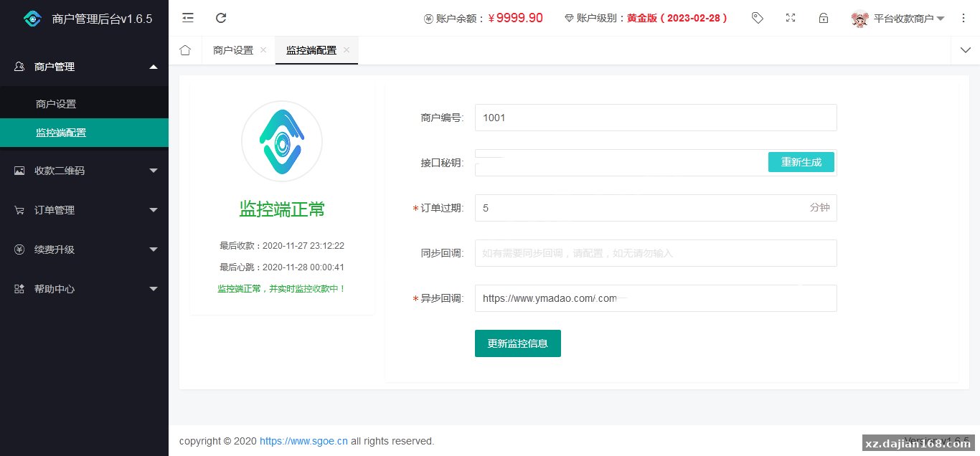
Task: Click the user avatar picture
Action: (x=859, y=19)
